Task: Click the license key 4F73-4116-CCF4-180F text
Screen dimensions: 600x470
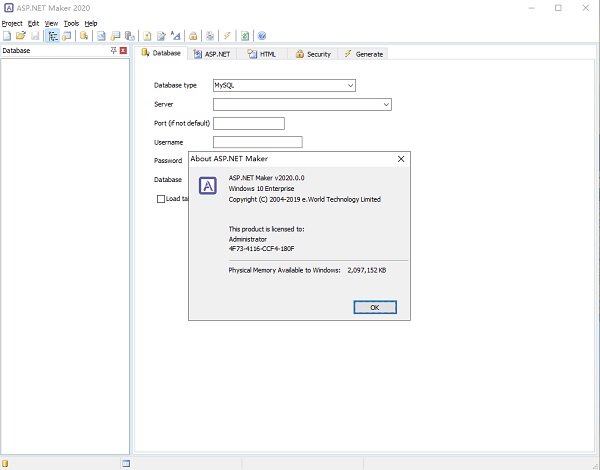Action: point(261,249)
